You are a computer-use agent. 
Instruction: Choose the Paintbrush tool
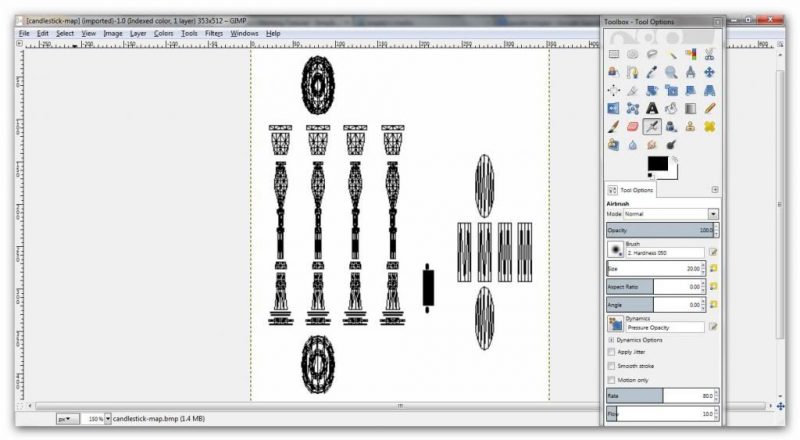(x=613, y=126)
